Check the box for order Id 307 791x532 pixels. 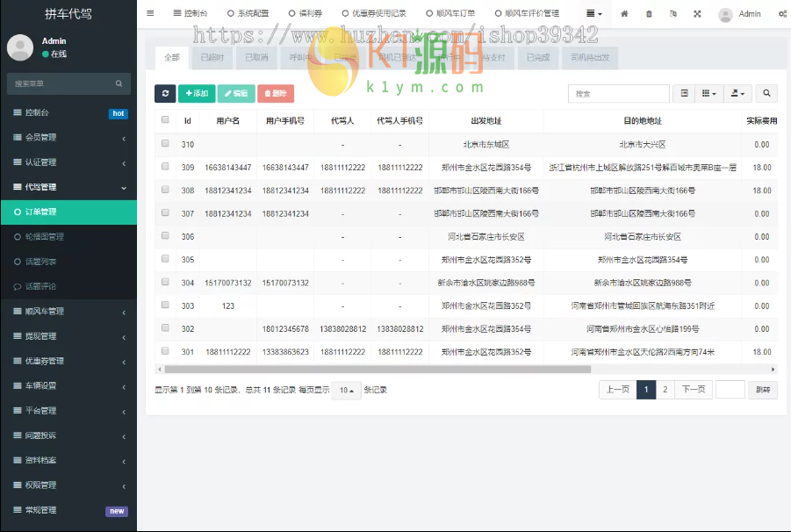coord(165,212)
